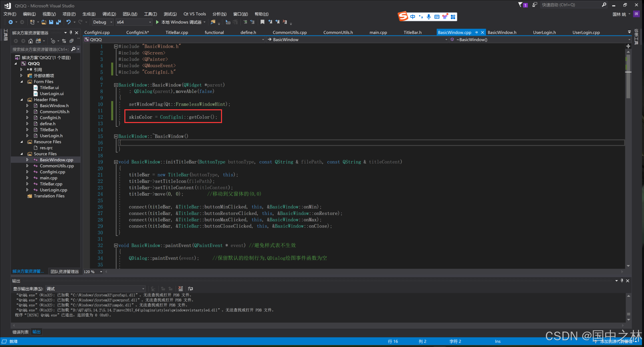Toggle a bookmark on the current line

coord(262,22)
